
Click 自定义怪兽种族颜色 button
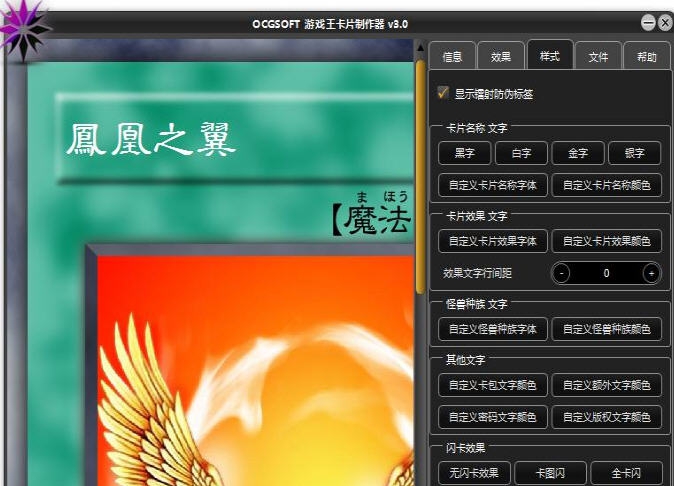click(x=607, y=329)
